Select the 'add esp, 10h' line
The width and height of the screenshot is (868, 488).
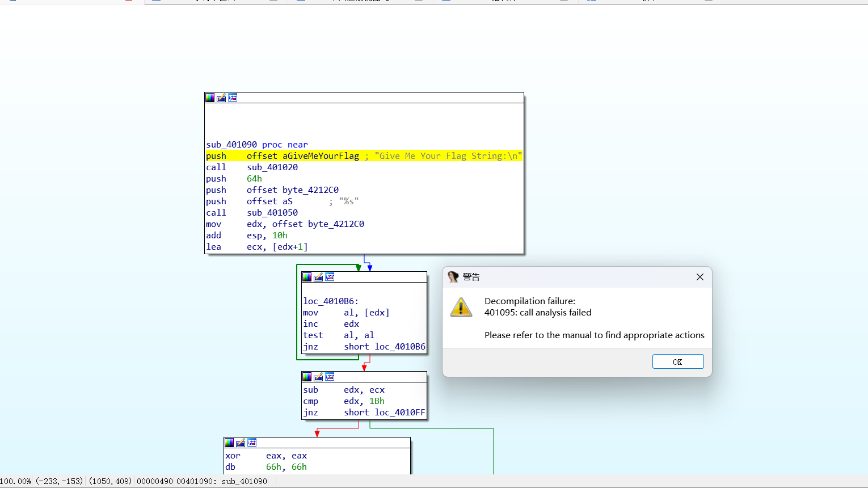[247, 235]
